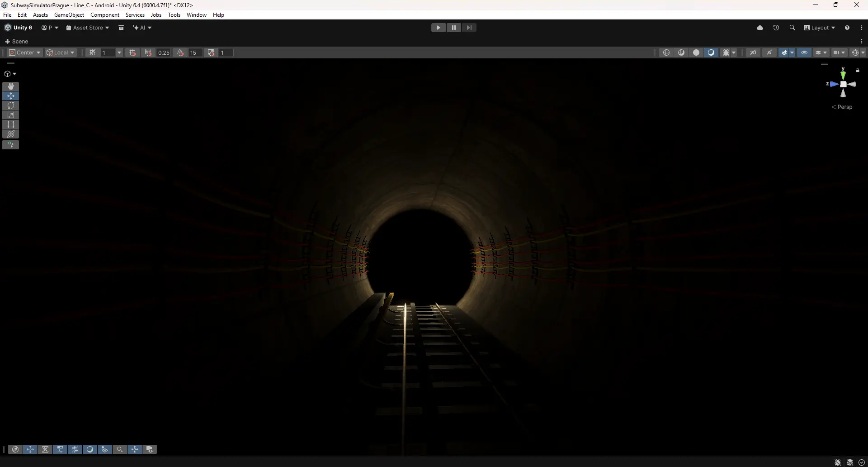Toggle hidden objects visibility eye icon
Image resolution: width=868 pixels, height=467 pixels.
click(x=804, y=52)
